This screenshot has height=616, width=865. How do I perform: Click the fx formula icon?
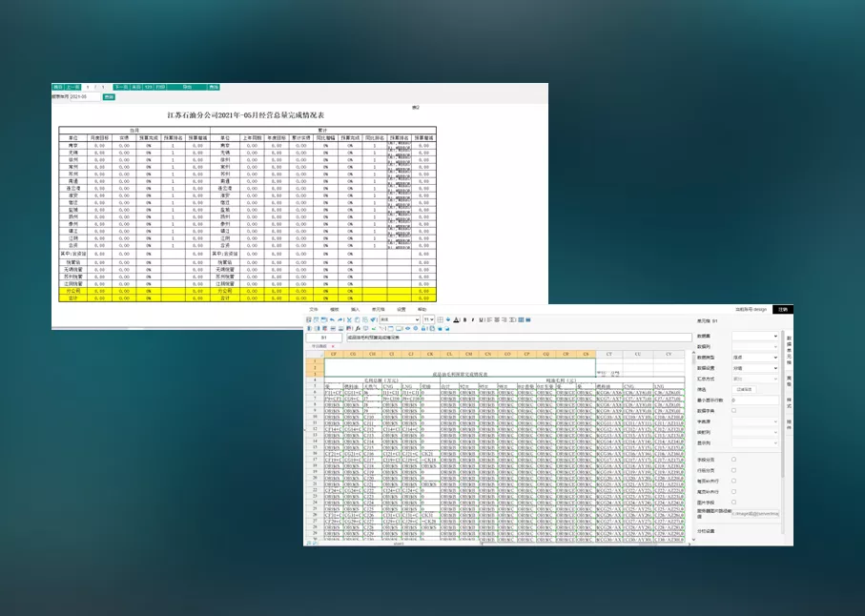[358, 329]
